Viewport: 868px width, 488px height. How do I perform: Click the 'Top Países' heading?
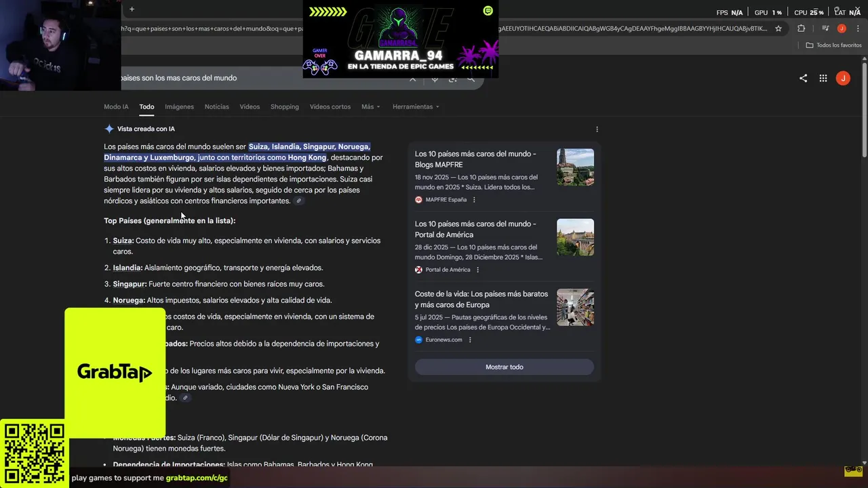[170, 221]
